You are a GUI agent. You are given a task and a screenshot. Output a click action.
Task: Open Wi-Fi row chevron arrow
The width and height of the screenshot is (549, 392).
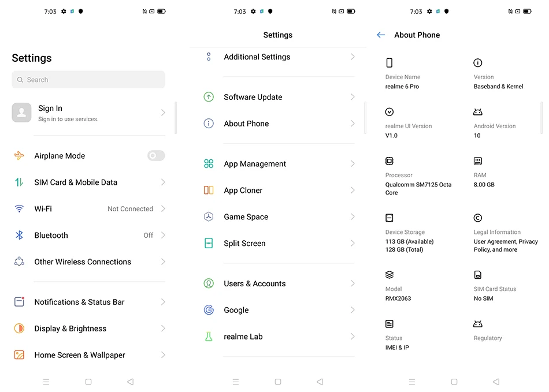pyautogui.click(x=163, y=209)
